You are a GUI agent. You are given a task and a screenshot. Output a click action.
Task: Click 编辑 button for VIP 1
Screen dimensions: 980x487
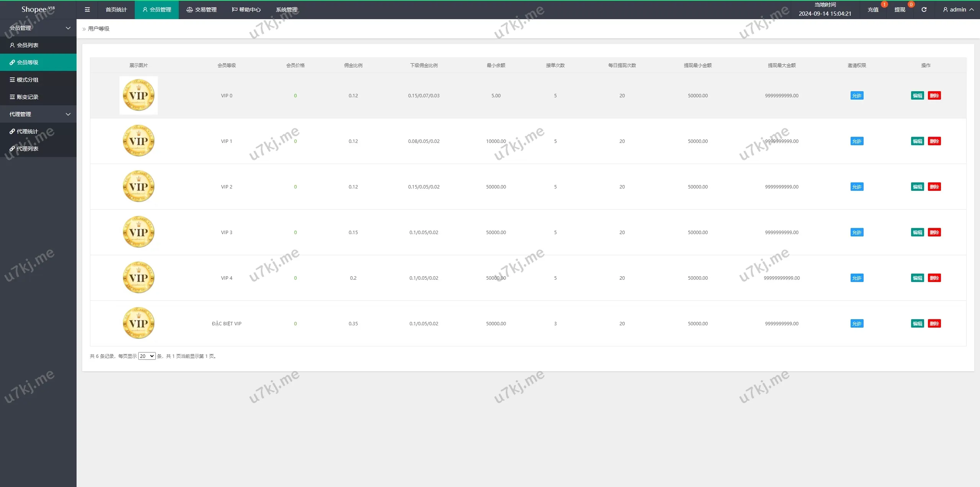pos(917,141)
